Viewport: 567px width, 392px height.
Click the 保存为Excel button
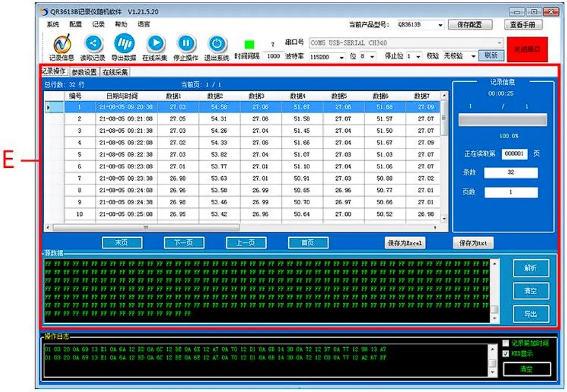coord(405,243)
